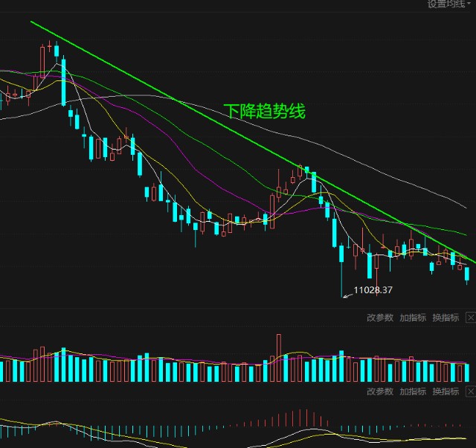Click the 11028.37 low price label
This screenshot has width=476, height=448.
coord(373,290)
